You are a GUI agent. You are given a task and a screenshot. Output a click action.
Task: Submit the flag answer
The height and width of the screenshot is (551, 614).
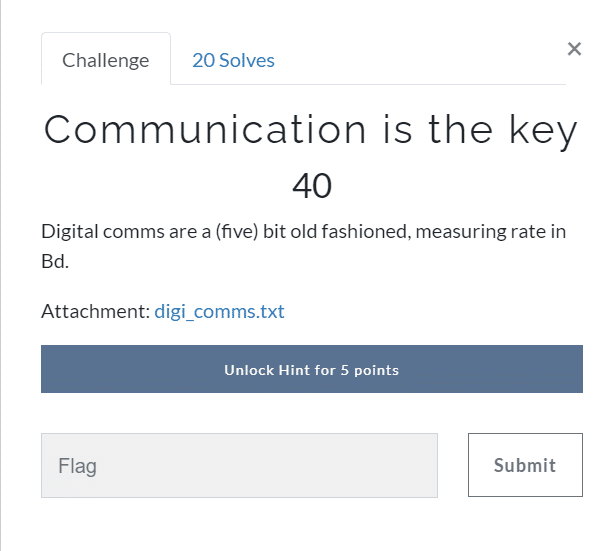click(x=525, y=465)
